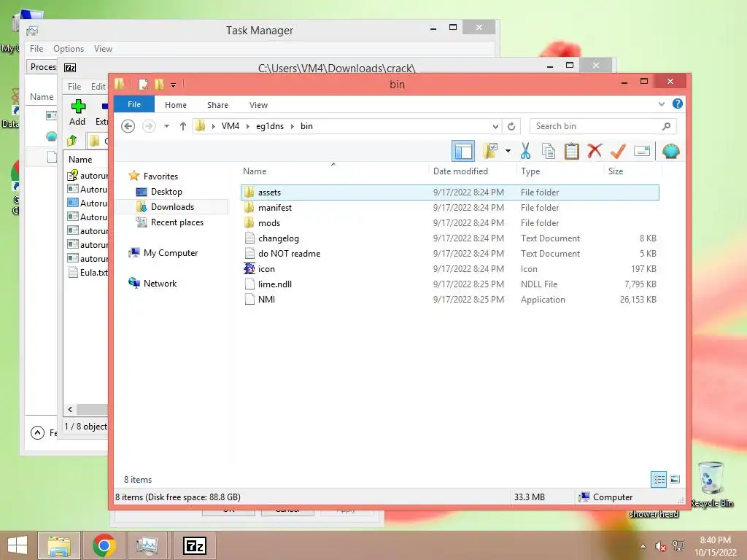The height and width of the screenshot is (560, 747).
Task: Expand the address bar history dropdown
Action: [x=495, y=126]
